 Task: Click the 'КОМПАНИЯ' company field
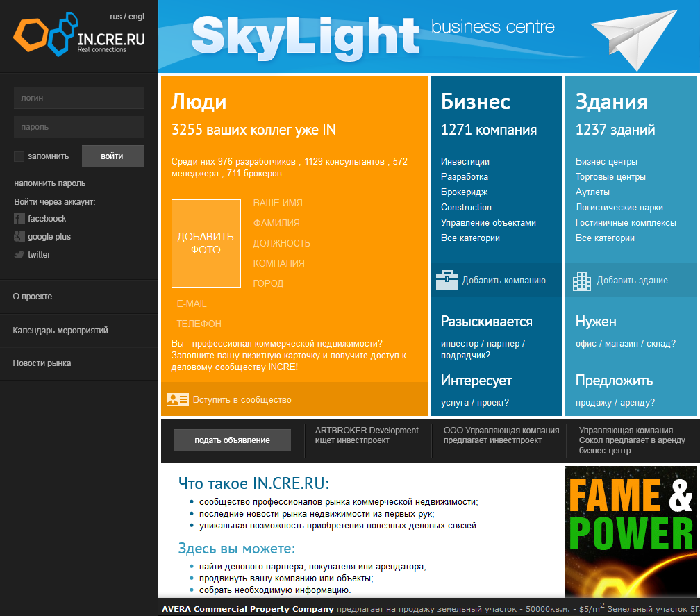(279, 263)
